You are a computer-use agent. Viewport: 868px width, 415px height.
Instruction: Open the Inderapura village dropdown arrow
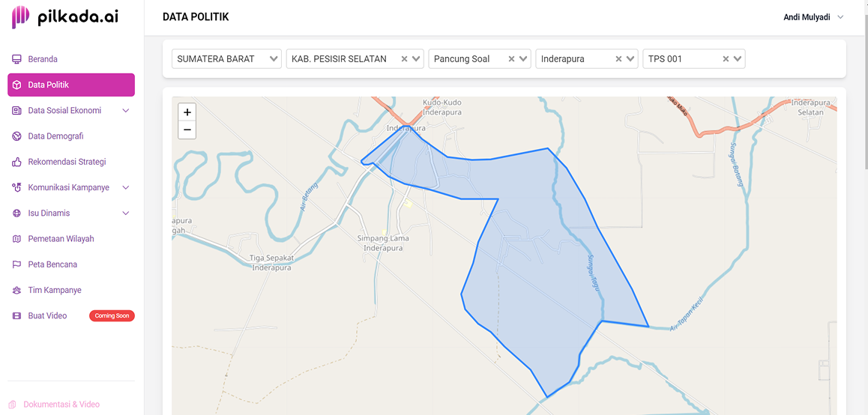point(630,59)
